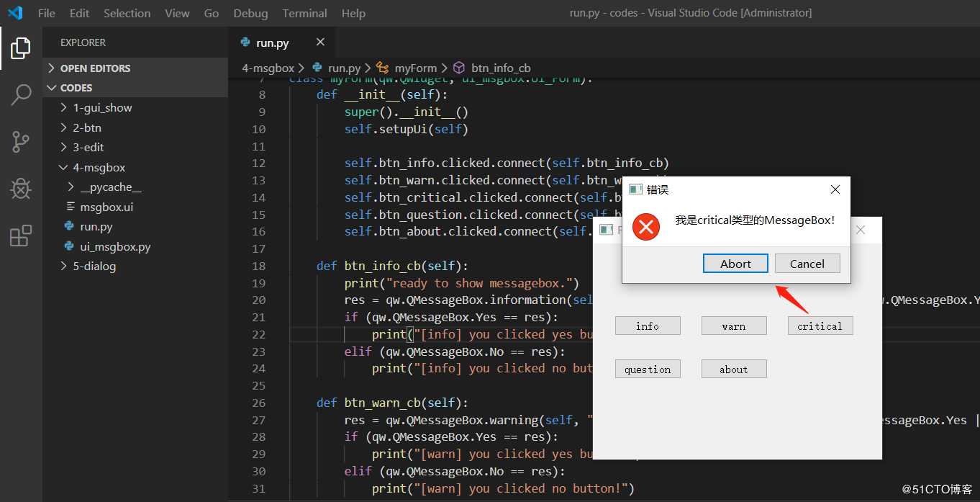Open msgbox.ui file in explorer
Screen dimensions: 980x502
[135, 207]
